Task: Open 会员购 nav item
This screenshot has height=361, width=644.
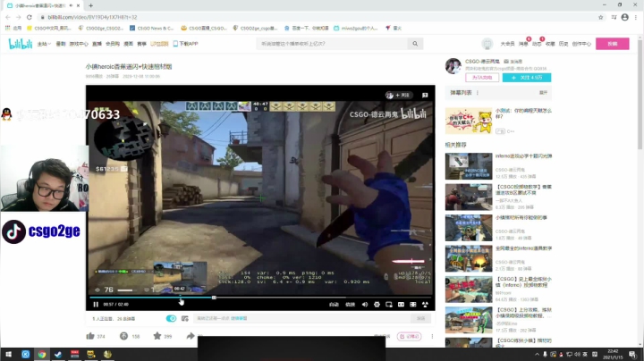Action: [x=113, y=44]
